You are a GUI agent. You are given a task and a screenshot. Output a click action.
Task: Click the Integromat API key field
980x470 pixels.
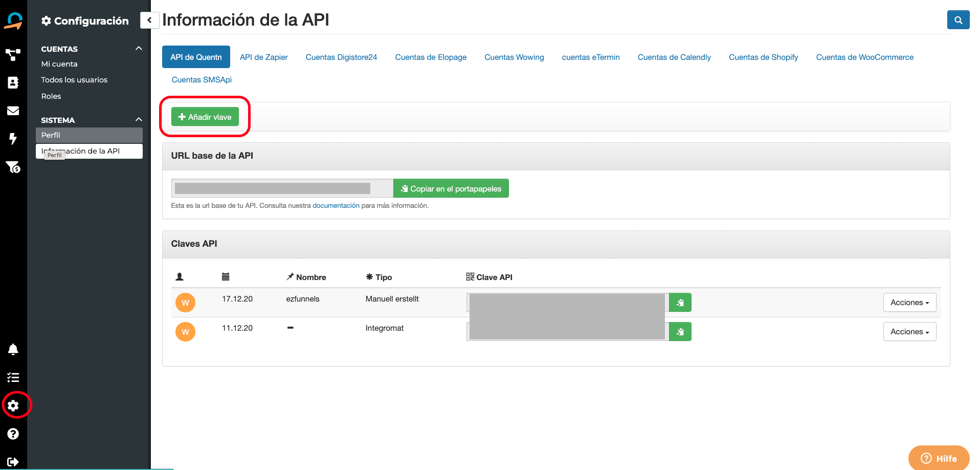pyautogui.click(x=568, y=332)
